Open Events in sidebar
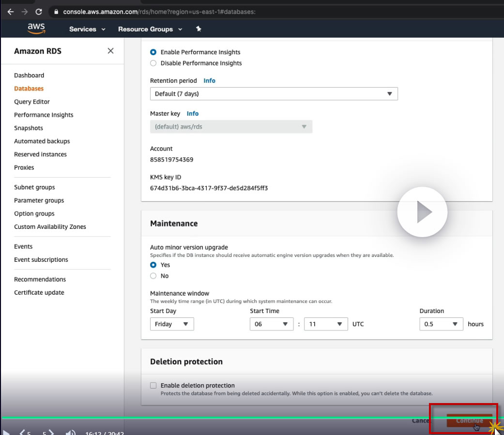This screenshot has height=435, width=504. 23,246
